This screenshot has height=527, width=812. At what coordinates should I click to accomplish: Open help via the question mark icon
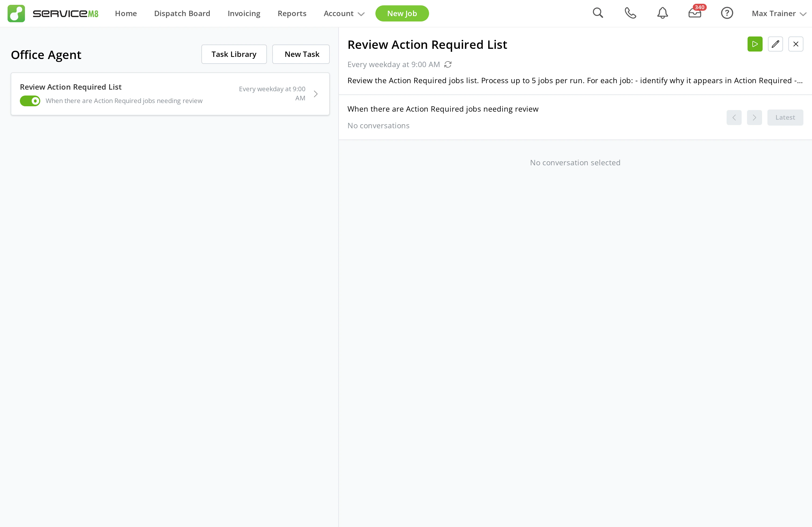click(x=727, y=13)
